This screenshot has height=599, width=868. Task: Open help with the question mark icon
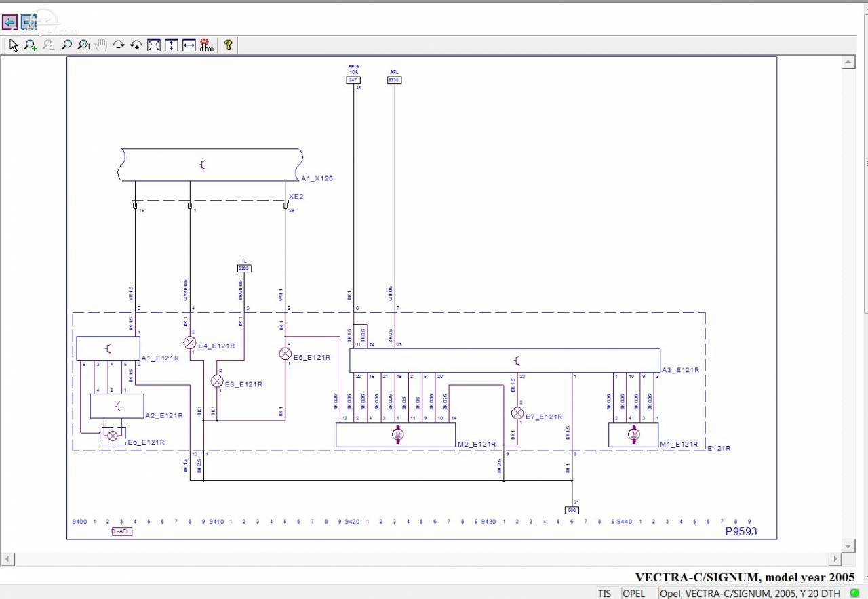click(228, 45)
